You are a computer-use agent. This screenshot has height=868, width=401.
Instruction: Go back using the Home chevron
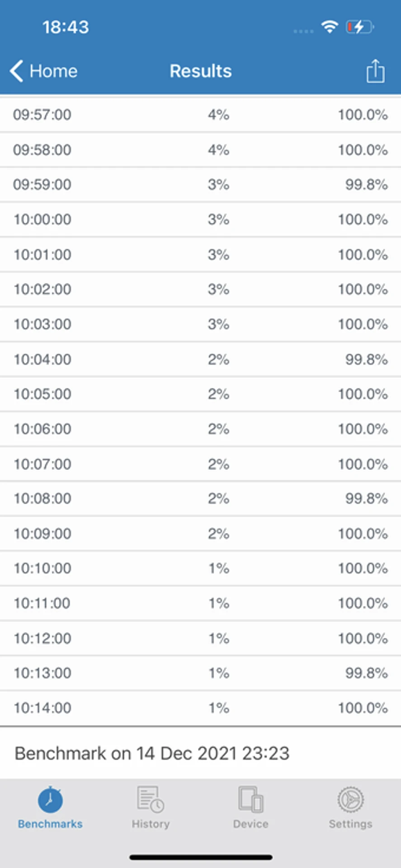point(17,71)
